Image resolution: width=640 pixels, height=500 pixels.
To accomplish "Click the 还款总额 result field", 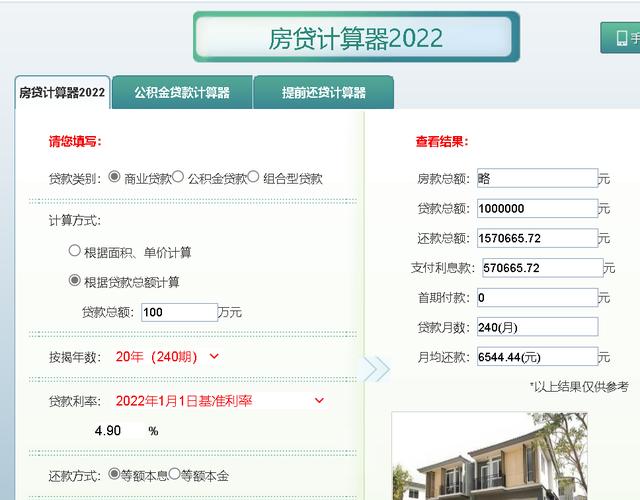I will [x=537, y=238].
